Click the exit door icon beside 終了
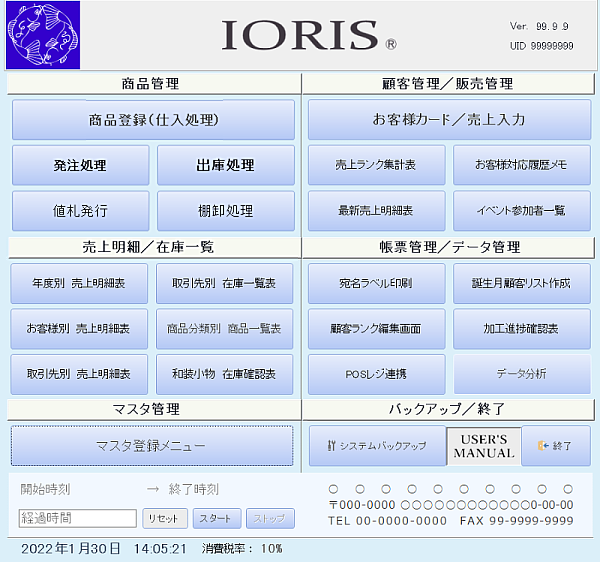 coord(543,445)
